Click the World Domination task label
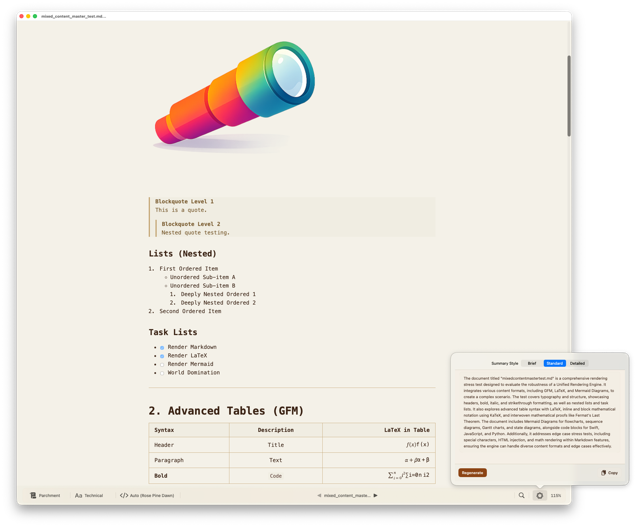 click(193, 372)
